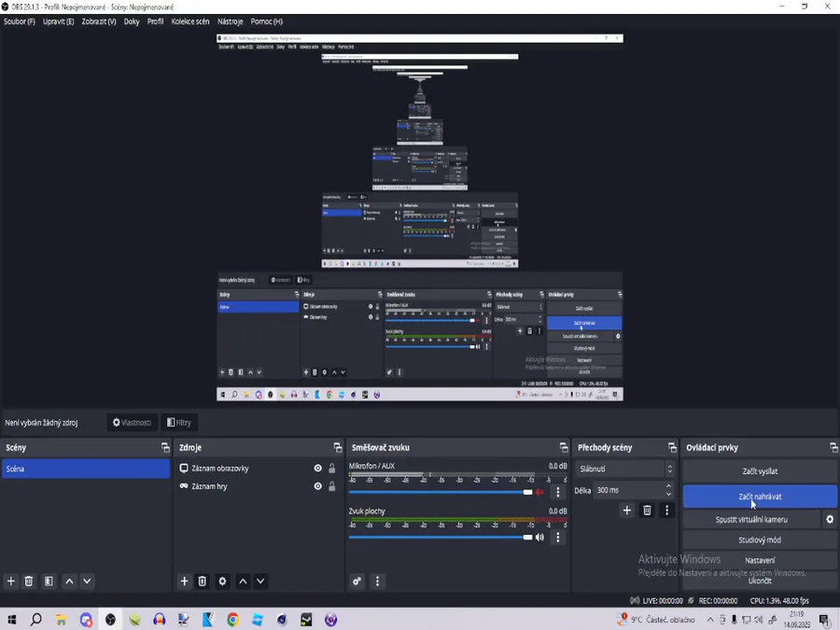Open virtual camera settings gear icon
The image size is (840, 630).
830,519
